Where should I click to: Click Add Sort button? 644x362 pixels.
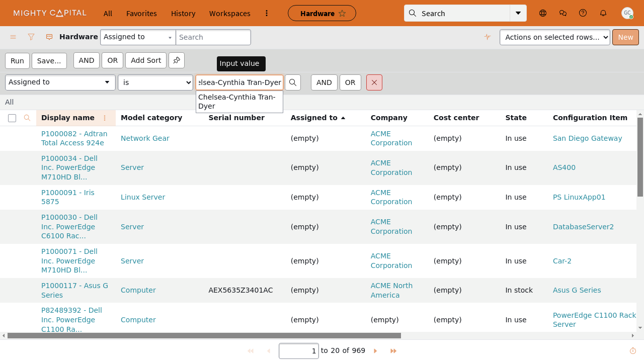[146, 60]
